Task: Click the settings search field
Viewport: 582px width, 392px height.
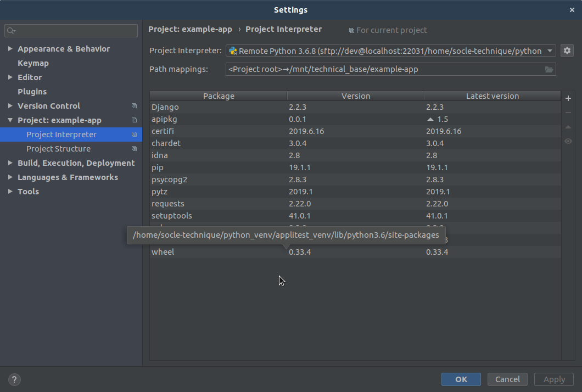Action: coord(71,30)
